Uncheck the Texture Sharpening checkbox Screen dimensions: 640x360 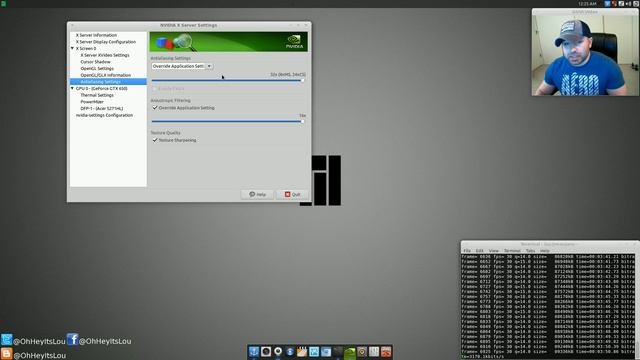(x=155, y=140)
